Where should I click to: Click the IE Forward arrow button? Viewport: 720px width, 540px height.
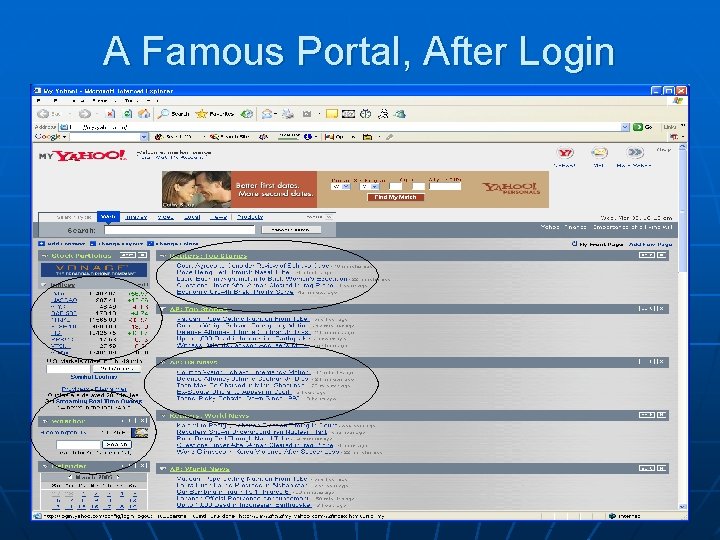(x=84, y=113)
